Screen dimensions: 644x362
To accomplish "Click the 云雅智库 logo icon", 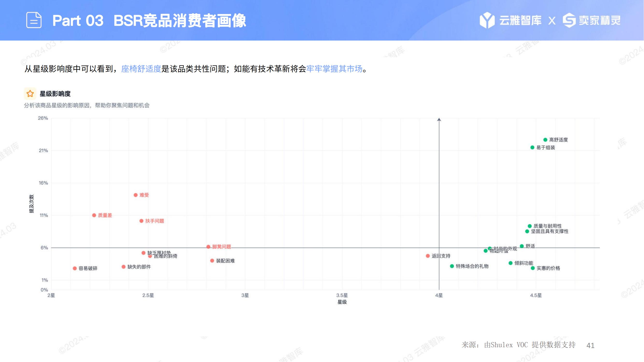I will (487, 20).
